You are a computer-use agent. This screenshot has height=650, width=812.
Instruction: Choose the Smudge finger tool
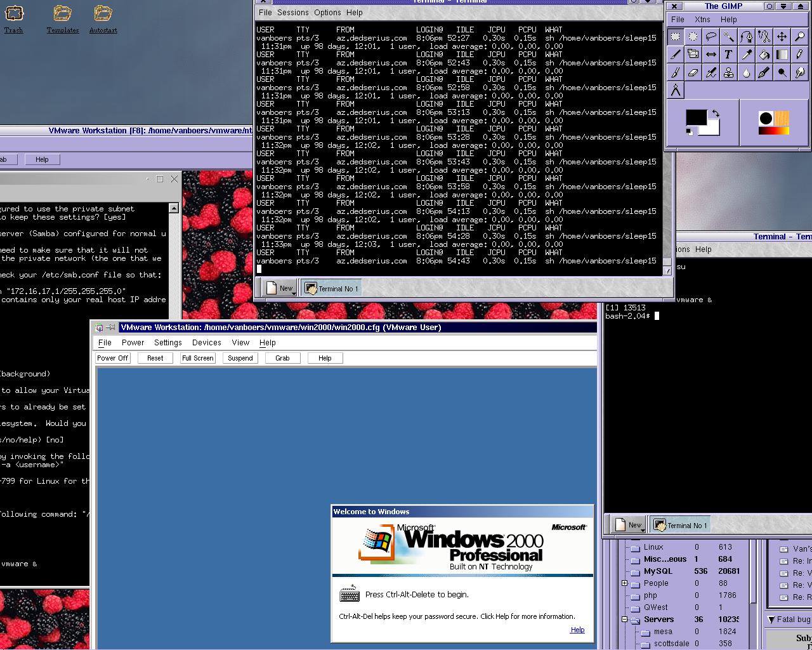(x=800, y=72)
